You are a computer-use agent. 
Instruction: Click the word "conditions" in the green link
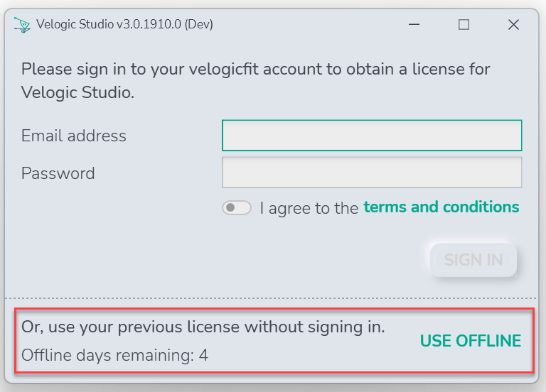481,207
